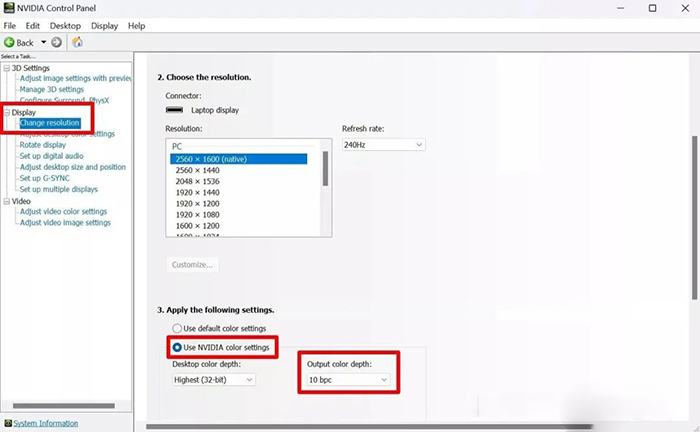700x432 pixels.
Task: Open the Desktop color depth dropdown
Action: pyautogui.click(x=214, y=380)
